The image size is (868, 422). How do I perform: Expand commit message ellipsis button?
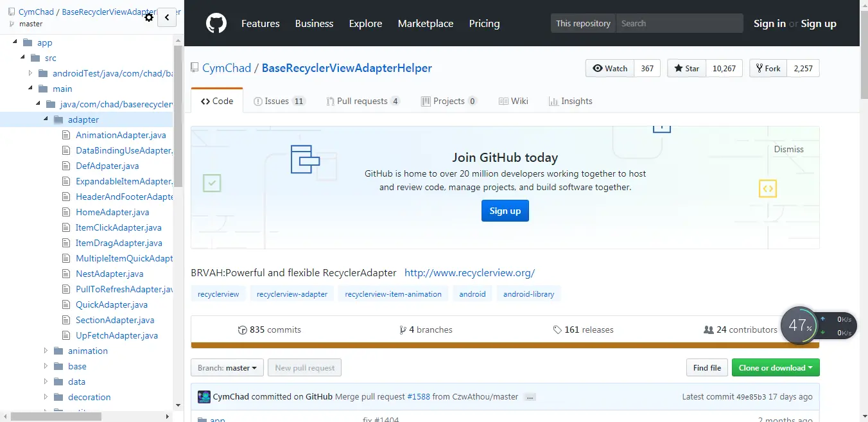click(x=530, y=397)
